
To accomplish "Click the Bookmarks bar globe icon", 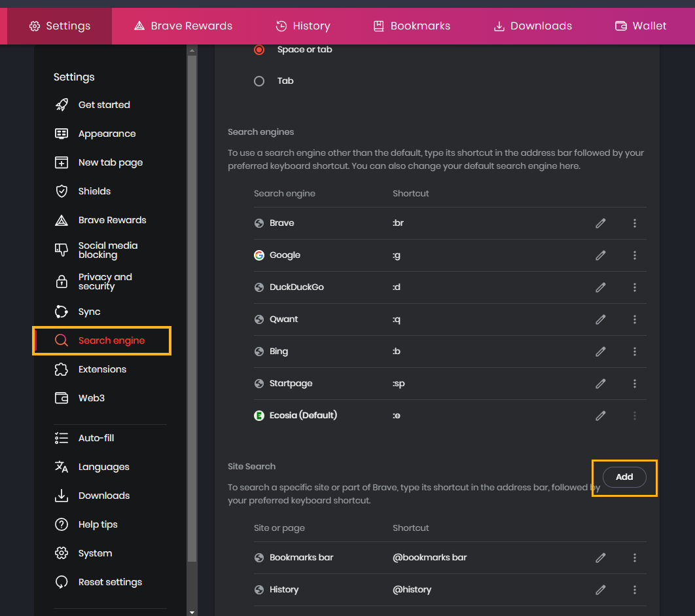I will tap(259, 558).
